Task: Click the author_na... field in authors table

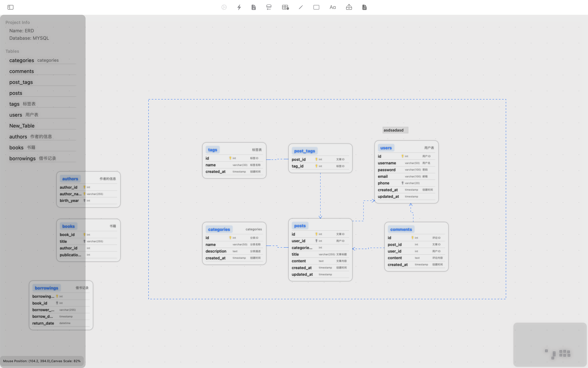Action: tap(88, 194)
